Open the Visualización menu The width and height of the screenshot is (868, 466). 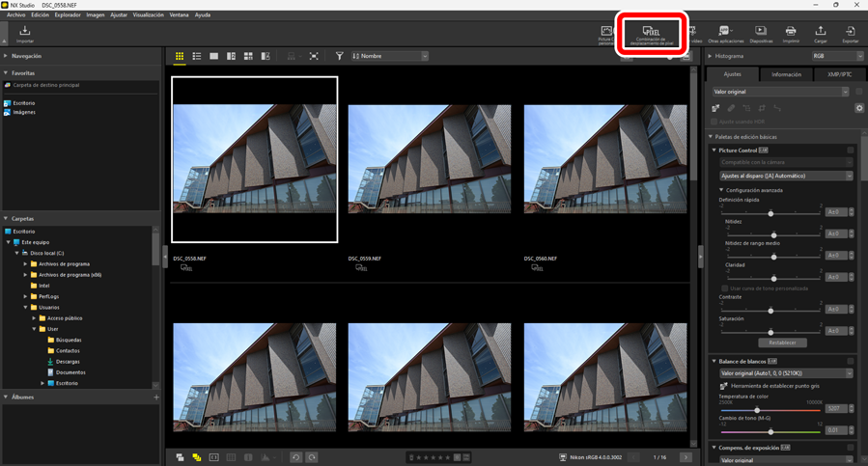pos(148,15)
